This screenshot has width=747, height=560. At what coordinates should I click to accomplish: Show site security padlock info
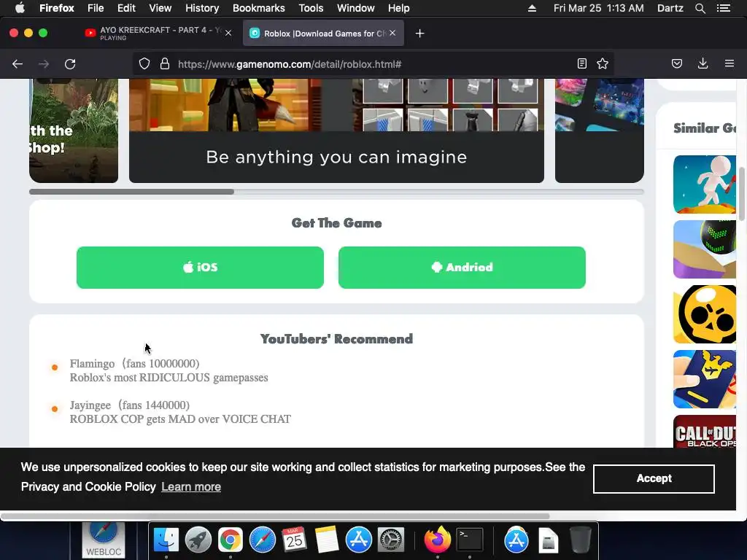[165, 64]
